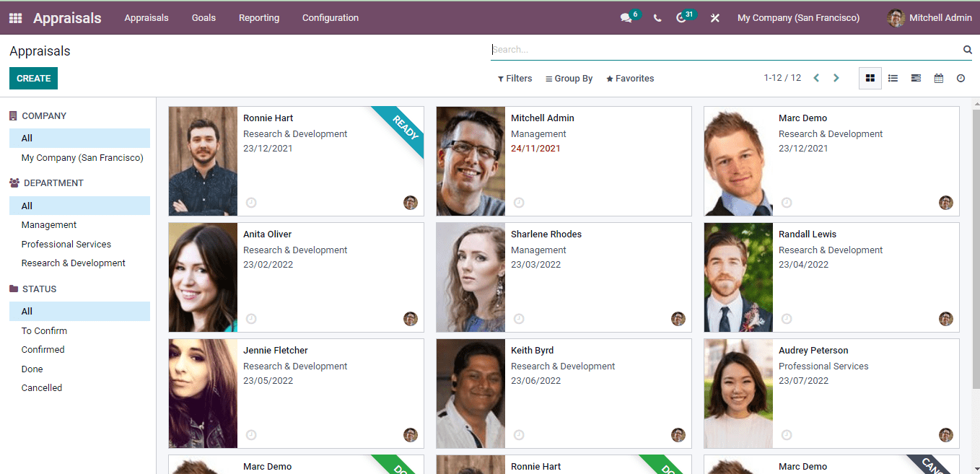980x474 pixels.
Task: Click the activity clock on Sharlene Rhodes' card
Action: [519, 319]
